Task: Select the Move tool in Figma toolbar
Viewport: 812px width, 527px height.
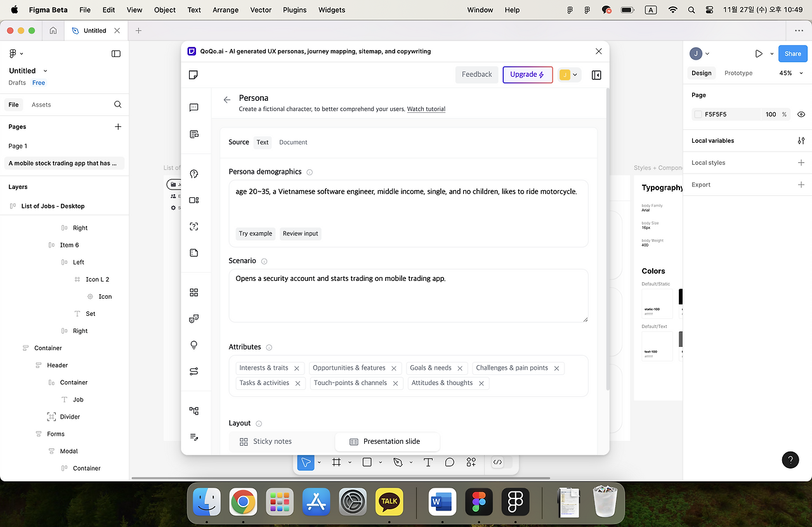Action: tap(306, 462)
